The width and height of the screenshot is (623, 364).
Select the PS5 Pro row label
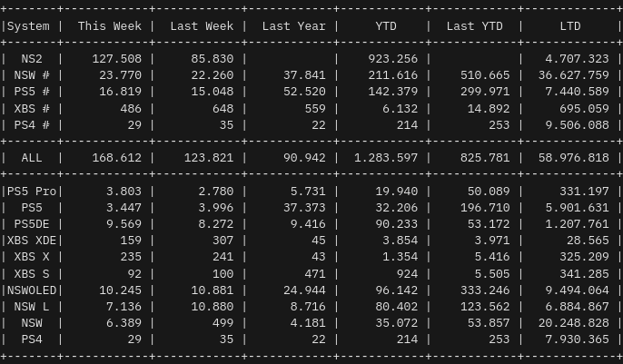[x=32, y=192]
